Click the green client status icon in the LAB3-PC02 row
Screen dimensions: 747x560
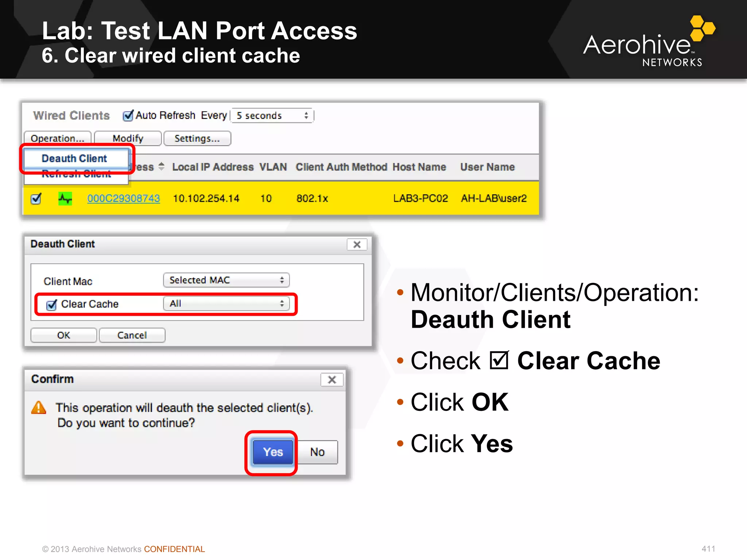coord(65,199)
